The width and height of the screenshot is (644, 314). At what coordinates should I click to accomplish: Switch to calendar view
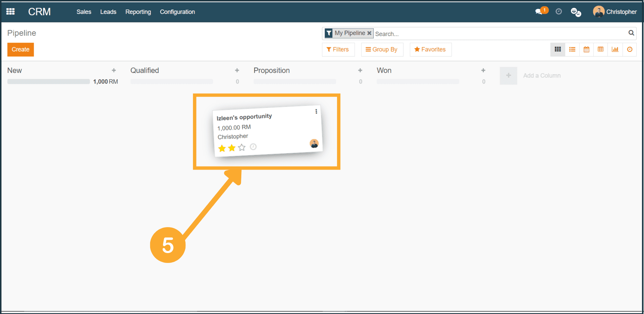click(x=586, y=50)
